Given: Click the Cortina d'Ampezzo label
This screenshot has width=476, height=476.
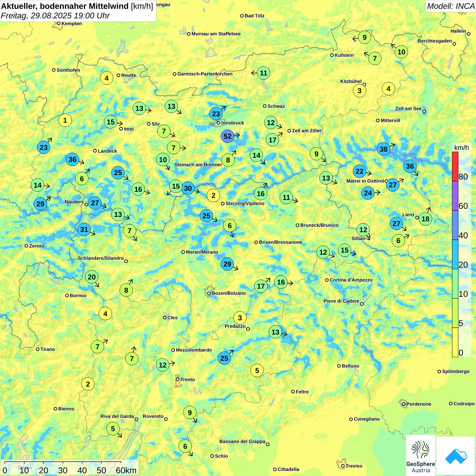Looking at the screenshot, I should pyautogui.click(x=351, y=280).
